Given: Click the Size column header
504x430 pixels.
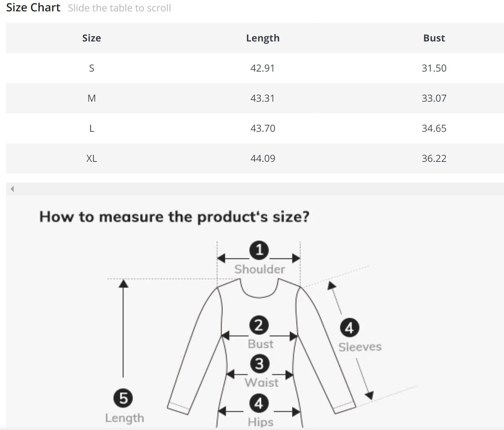Looking at the screenshot, I should [92, 38].
